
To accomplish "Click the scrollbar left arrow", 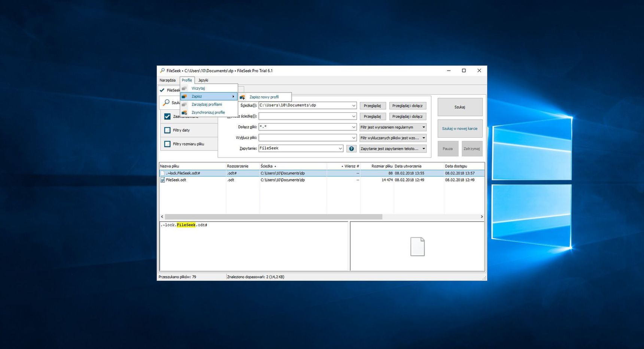I will [162, 217].
